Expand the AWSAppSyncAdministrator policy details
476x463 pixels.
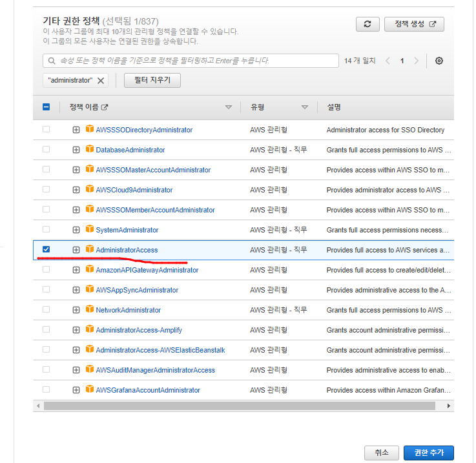[x=76, y=290]
